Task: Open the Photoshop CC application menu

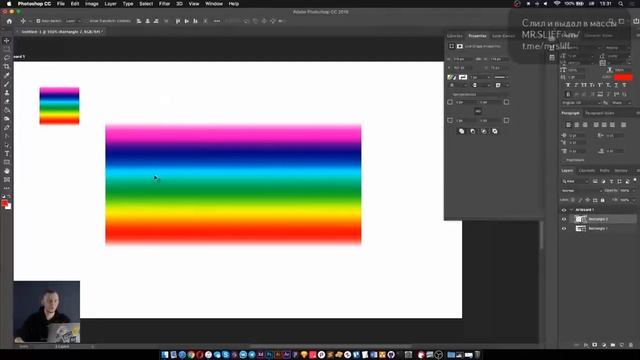Action: (x=34, y=4)
